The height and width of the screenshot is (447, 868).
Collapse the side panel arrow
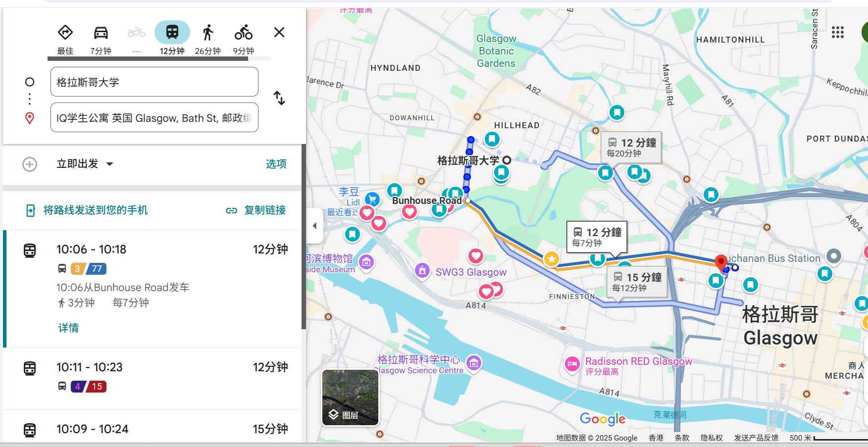[314, 226]
